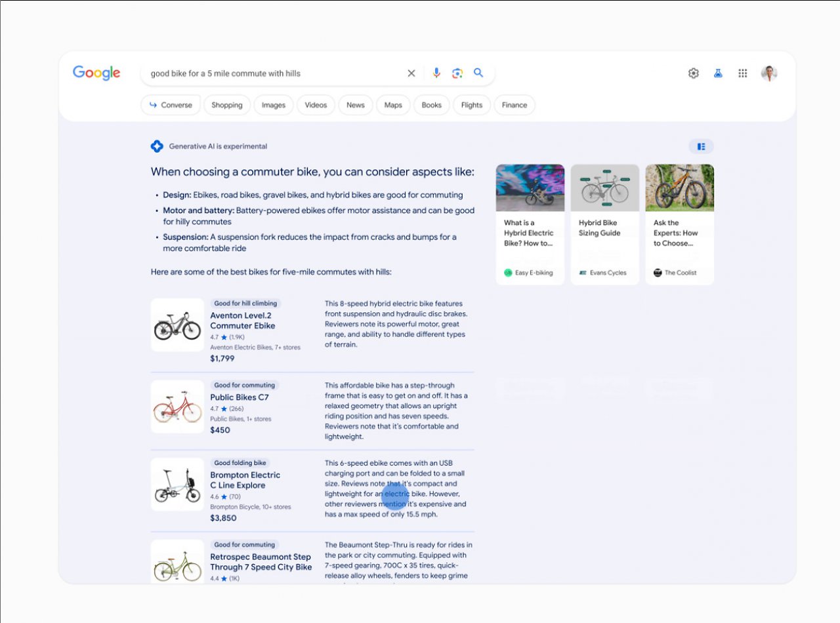840x623 pixels.
Task: Click the Good for hill climbing tag
Action: (245, 304)
